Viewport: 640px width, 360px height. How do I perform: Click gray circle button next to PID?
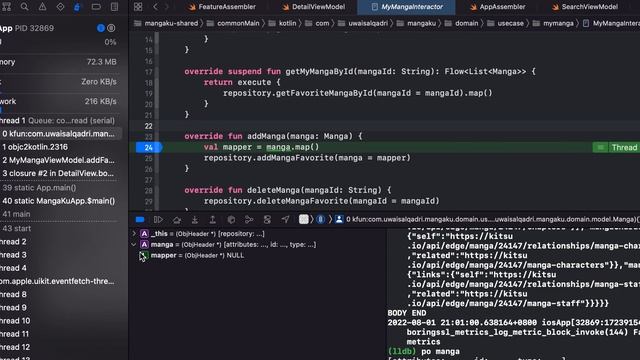111,28
